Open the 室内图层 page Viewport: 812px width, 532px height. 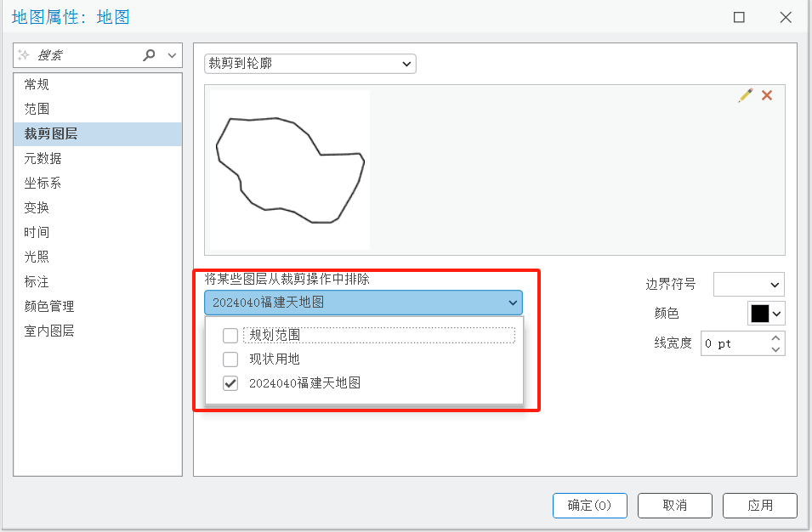click(98, 331)
